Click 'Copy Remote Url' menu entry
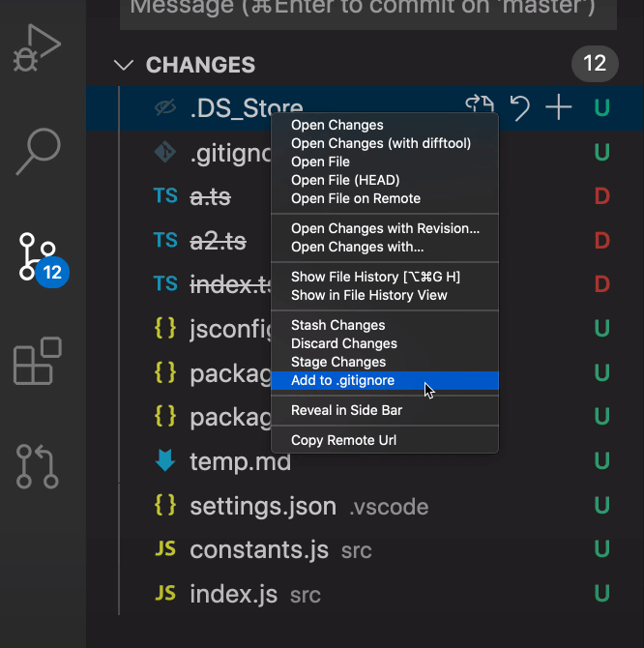The height and width of the screenshot is (648, 644). click(x=343, y=440)
